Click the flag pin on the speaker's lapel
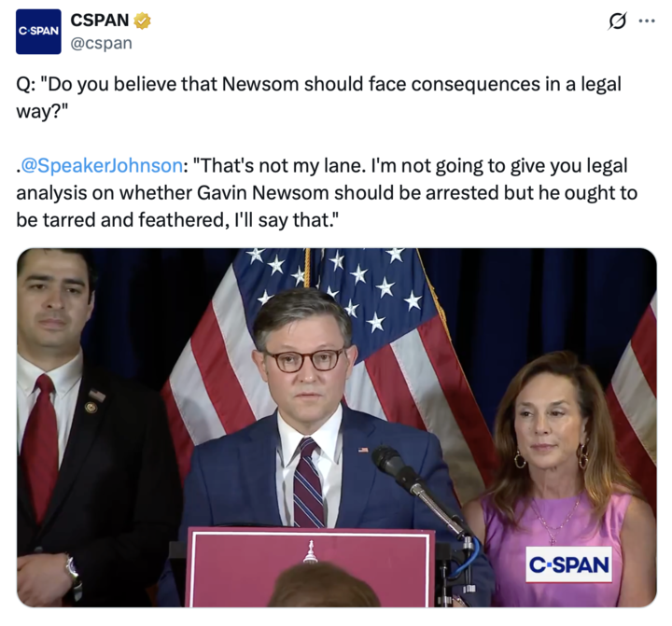Image resolution: width=672 pixels, height=626 pixels. coord(363,450)
